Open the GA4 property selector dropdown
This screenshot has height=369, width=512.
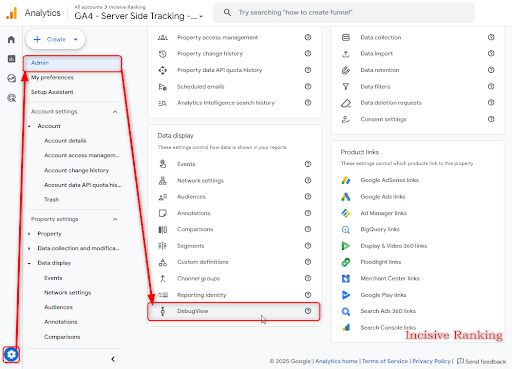coord(139,16)
